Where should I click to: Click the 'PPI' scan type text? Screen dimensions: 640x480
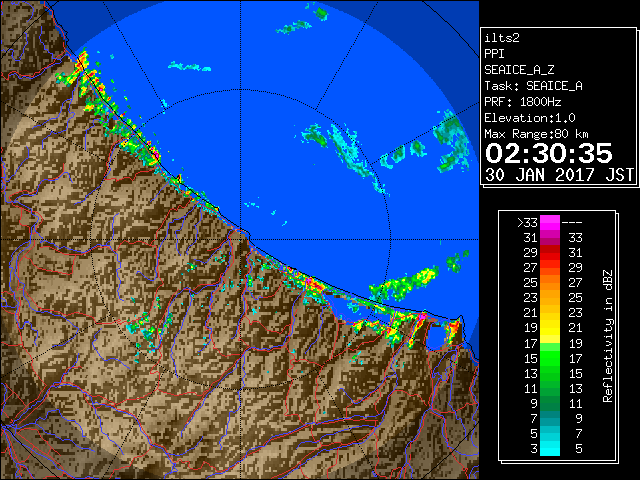pos(494,54)
